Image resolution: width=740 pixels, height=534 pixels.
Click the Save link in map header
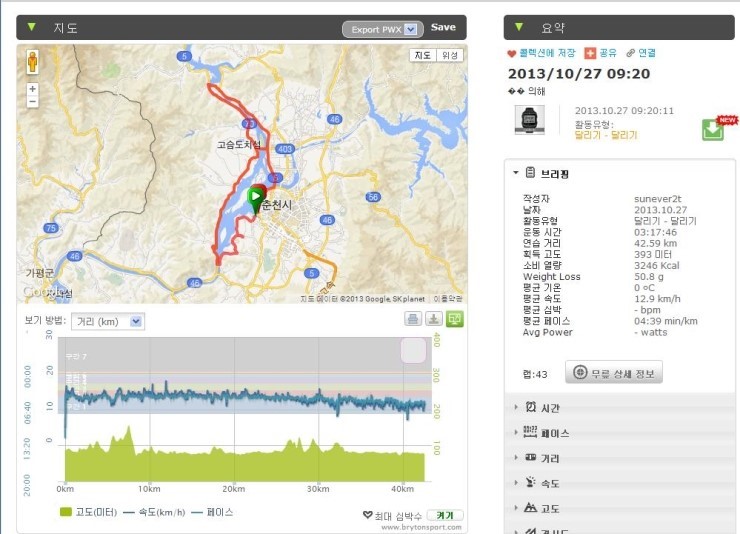pos(443,28)
